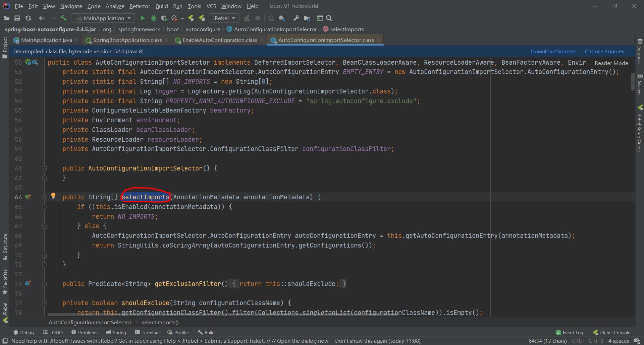Click the Synchronize/reload icon
The width and height of the screenshot is (644, 345).
[x=28, y=18]
